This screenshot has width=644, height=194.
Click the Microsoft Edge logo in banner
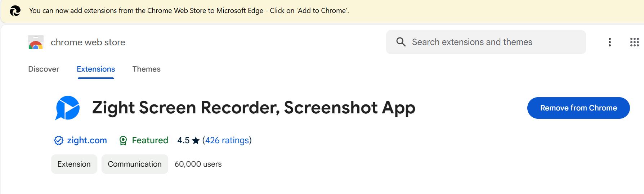coord(15,11)
